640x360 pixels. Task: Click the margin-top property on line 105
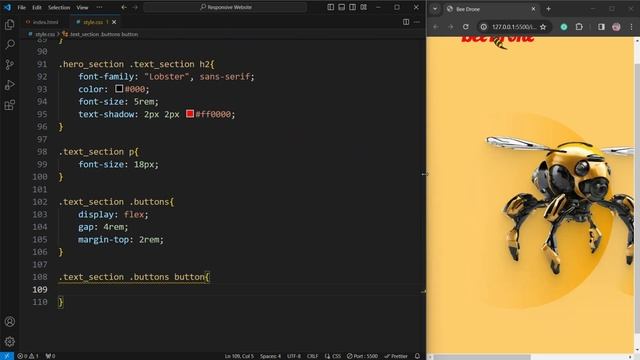[x=103, y=239]
